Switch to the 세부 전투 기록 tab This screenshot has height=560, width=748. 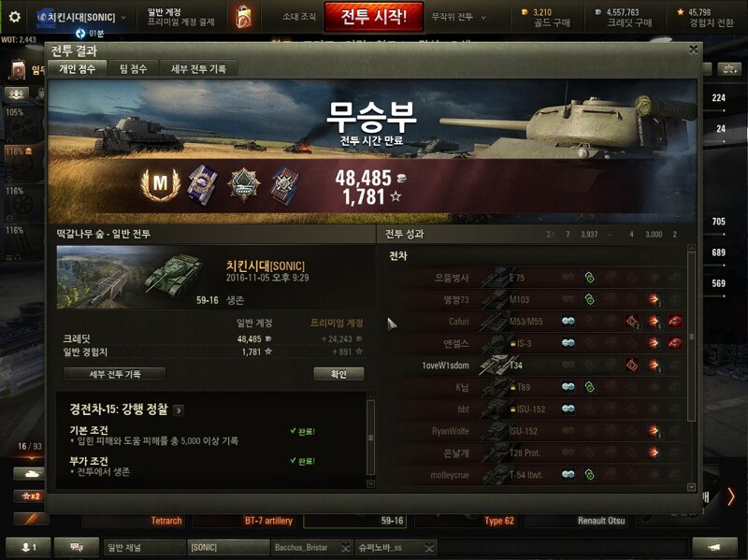point(198,69)
